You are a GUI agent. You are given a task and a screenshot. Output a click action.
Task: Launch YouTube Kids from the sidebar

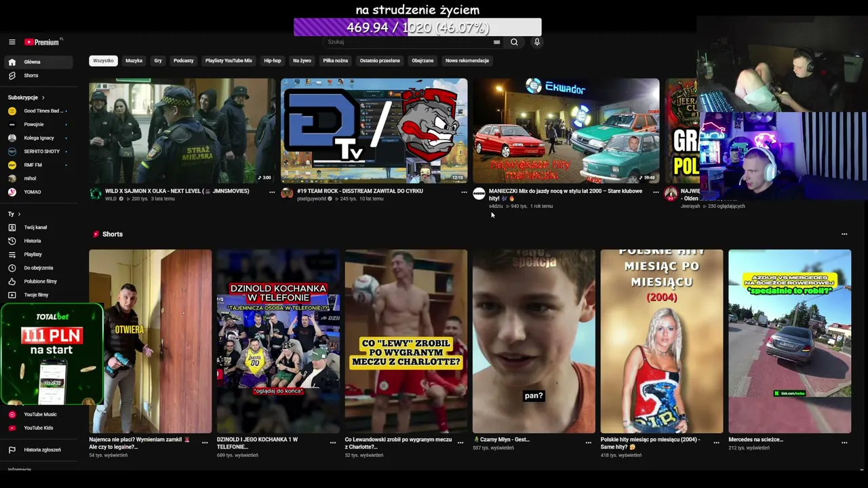(x=37, y=428)
